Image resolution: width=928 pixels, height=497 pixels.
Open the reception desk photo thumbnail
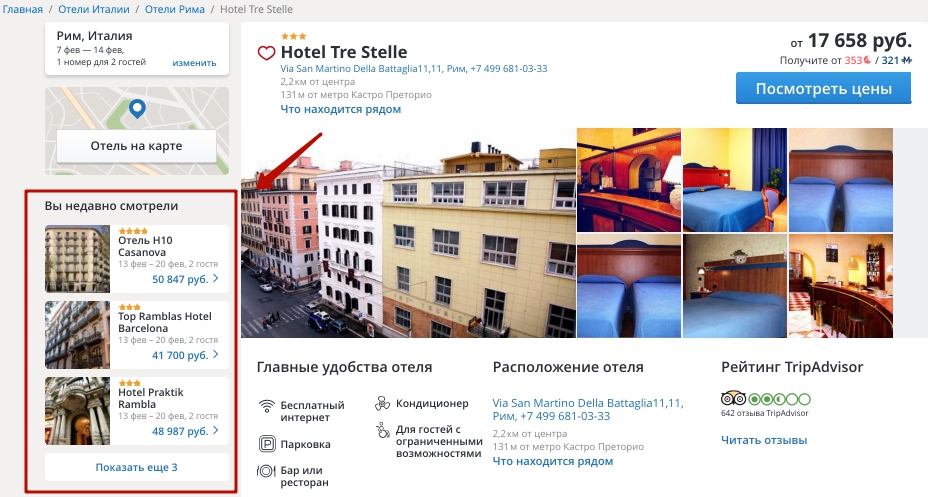click(x=629, y=180)
